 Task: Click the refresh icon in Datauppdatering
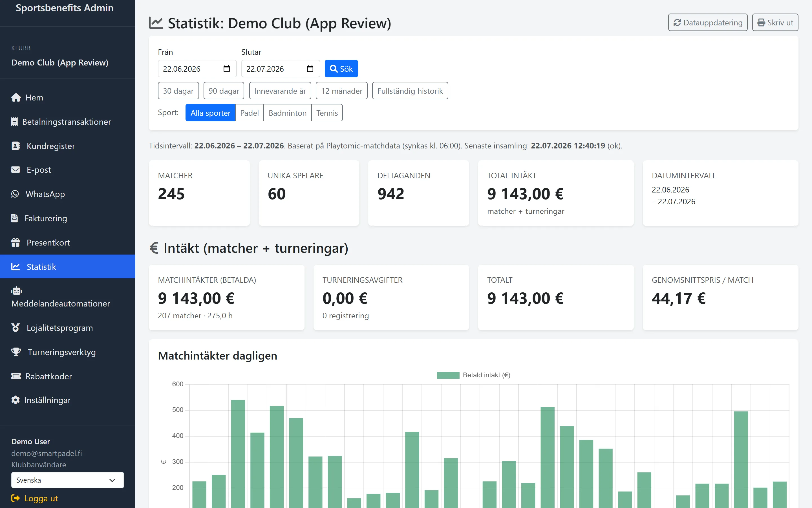click(677, 23)
